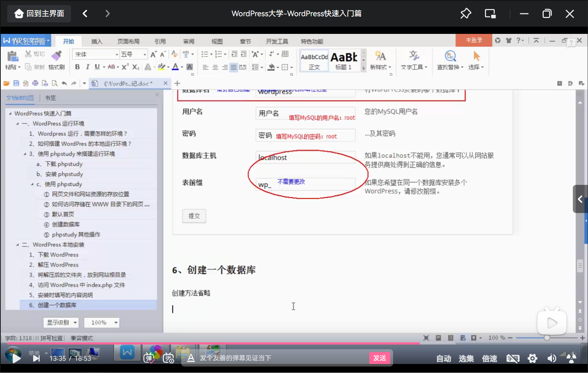Switch to the 插入 ribbon tab
The width and height of the screenshot is (588, 373).
(97, 41)
